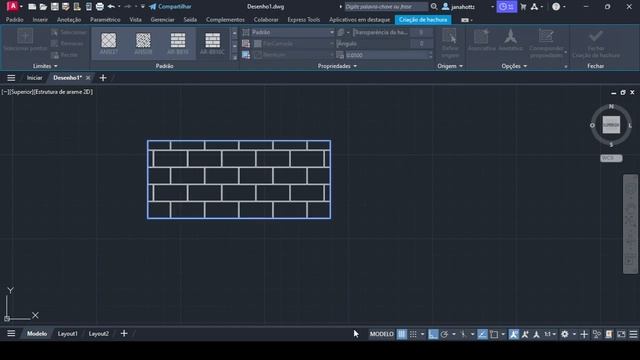The height and width of the screenshot is (360, 640).
Task: Switch to the Modelo layout tab
Action: 37,333
